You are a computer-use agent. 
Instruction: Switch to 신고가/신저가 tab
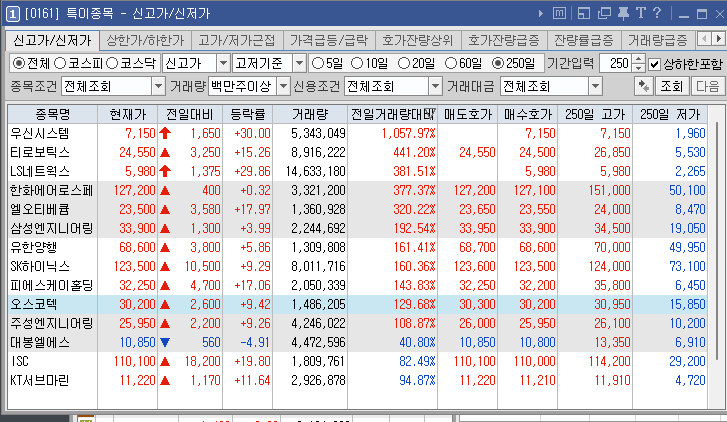[x=52, y=40]
